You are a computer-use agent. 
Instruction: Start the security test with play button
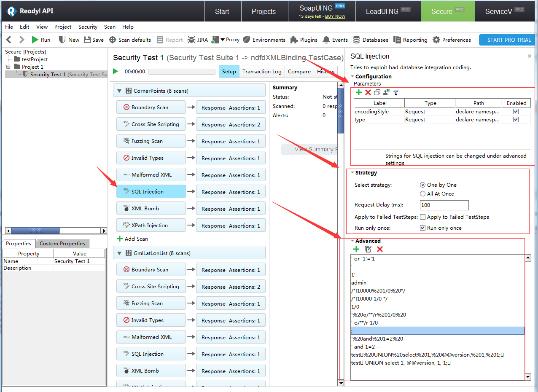coord(116,72)
